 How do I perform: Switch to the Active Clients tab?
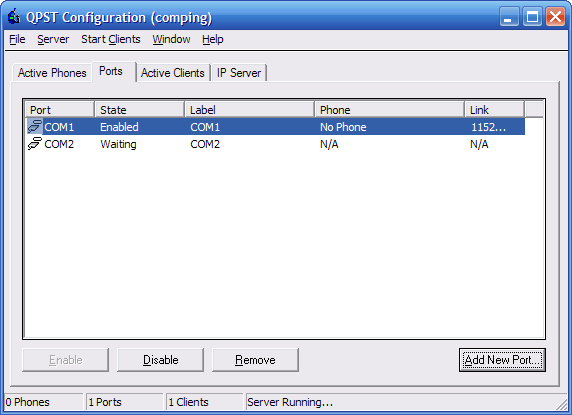click(173, 73)
